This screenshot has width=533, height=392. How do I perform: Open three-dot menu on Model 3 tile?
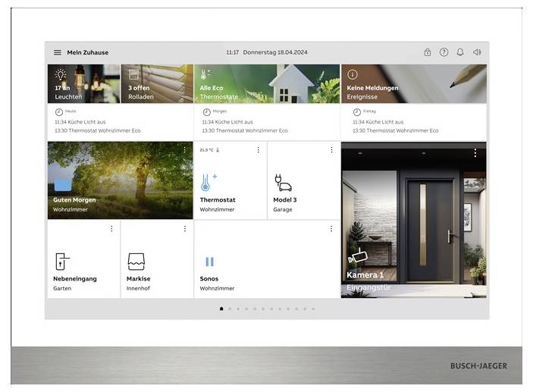[x=331, y=150]
